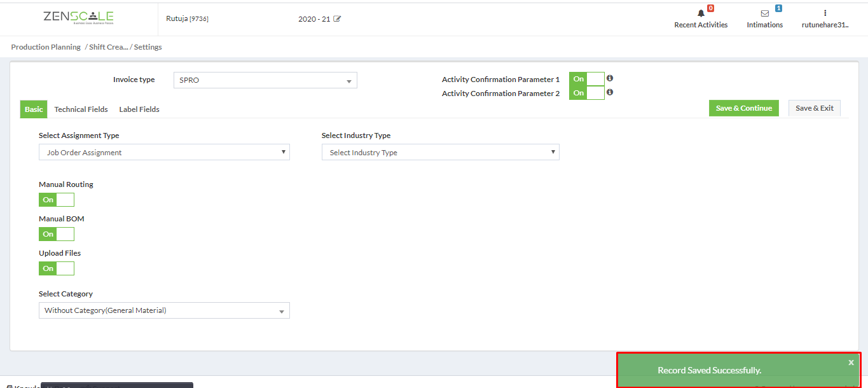
Task: Click the Save & Exit button
Action: coord(815,108)
